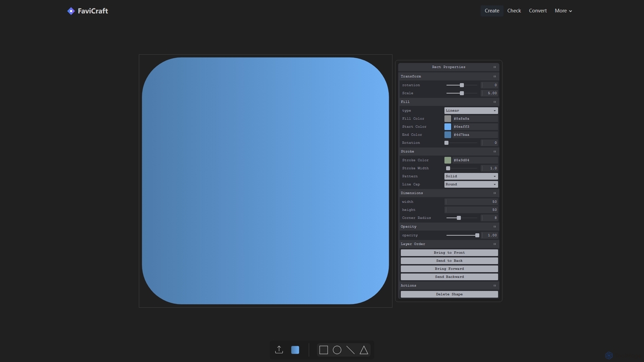
Task: Click the height value field
Action: (x=471, y=210)
